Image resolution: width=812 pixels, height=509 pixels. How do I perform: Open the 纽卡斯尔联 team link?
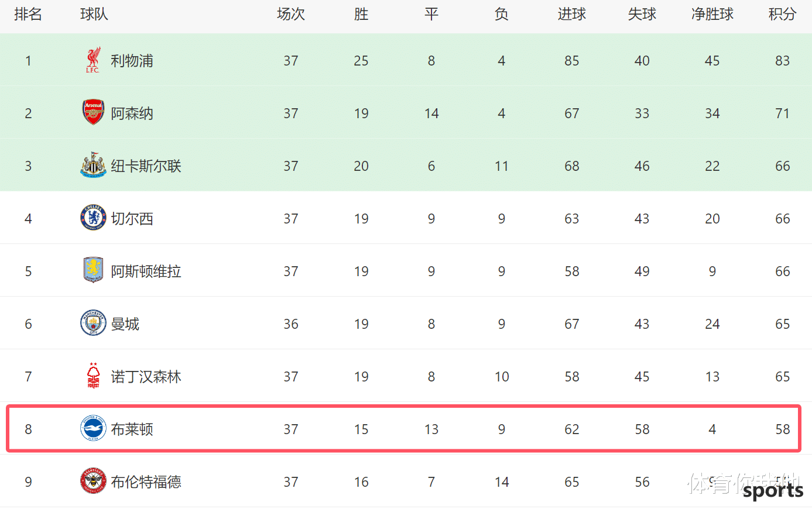pos(146,166)
